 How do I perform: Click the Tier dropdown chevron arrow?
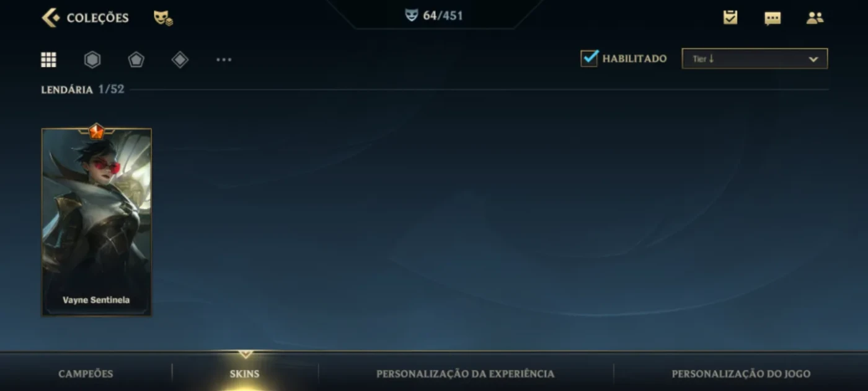[813, 60]
